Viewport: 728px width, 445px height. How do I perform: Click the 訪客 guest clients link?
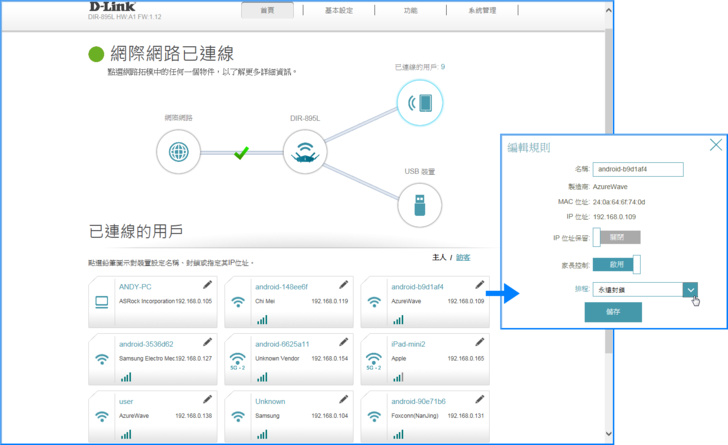click(x=463, y=258)
